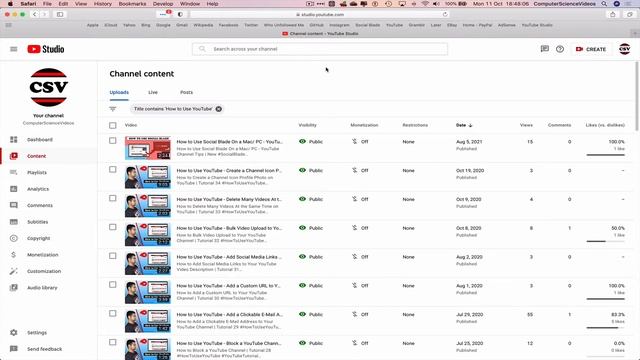Open the Subtitles section in the sidebar
The height and width of the screenshot is (360, 640).
coord(38,222)
